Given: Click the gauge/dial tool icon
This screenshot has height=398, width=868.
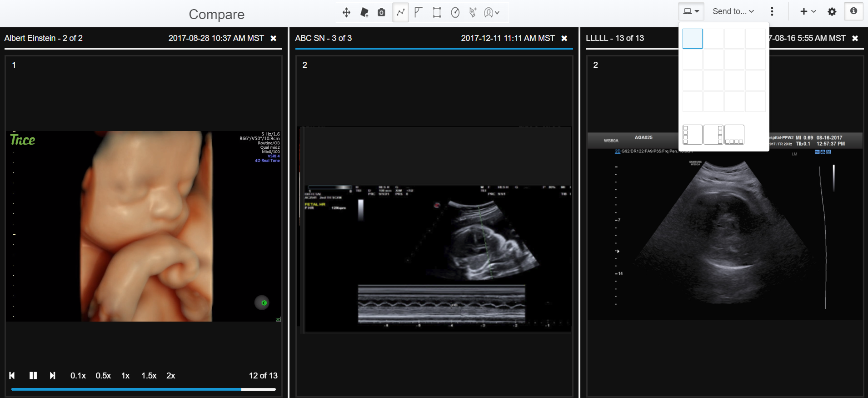Looking at the screenshot, I should pyautogui.click(x=455, y=12).
